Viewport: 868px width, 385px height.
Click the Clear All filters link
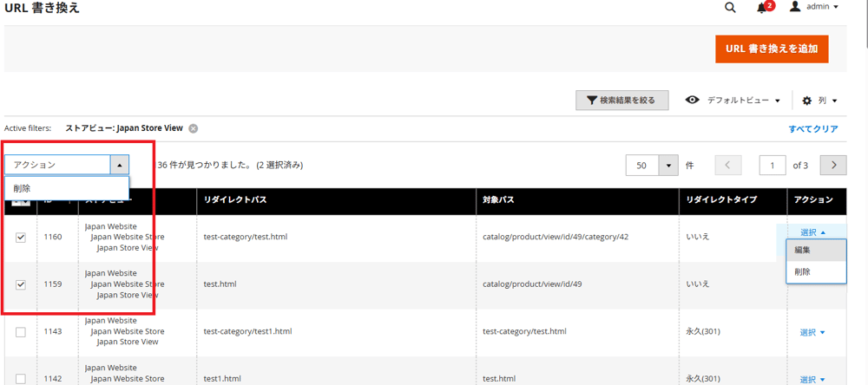coord(812,128)
